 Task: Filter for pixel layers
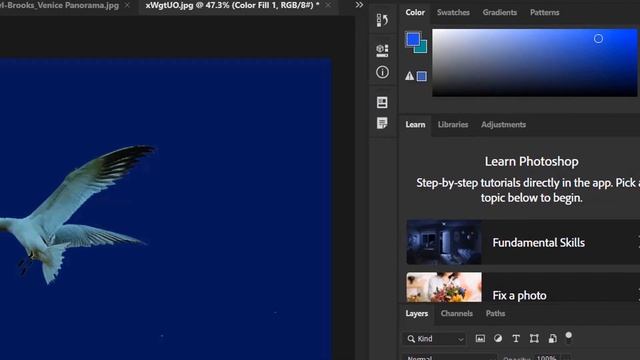click(x=480, y=338)
